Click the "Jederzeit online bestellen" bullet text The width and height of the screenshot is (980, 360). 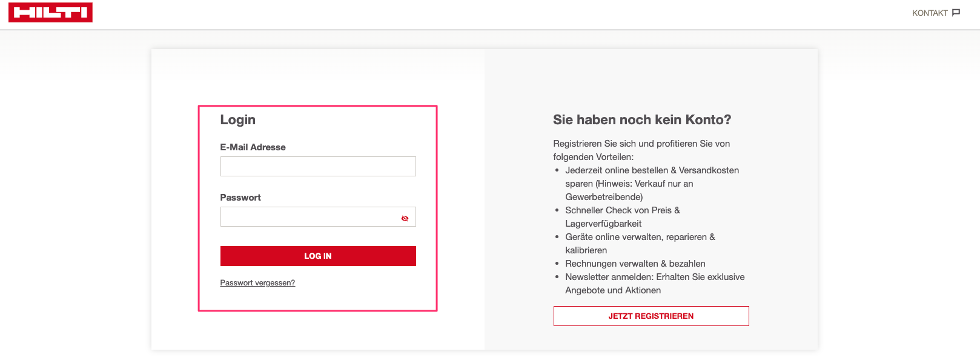coord(652,184)
